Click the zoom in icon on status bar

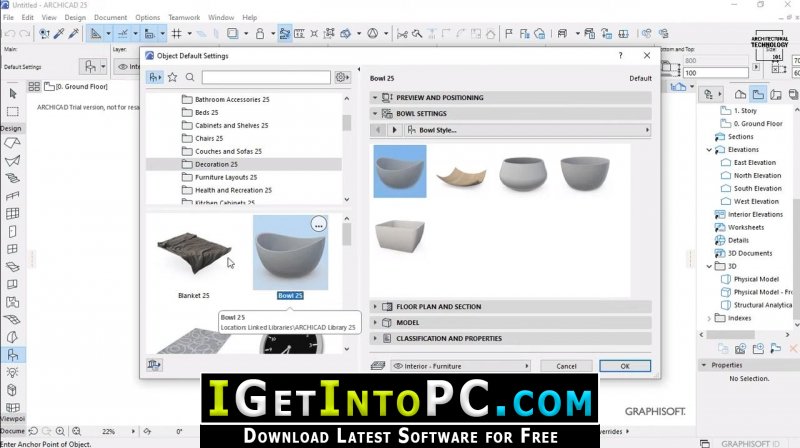60,431
